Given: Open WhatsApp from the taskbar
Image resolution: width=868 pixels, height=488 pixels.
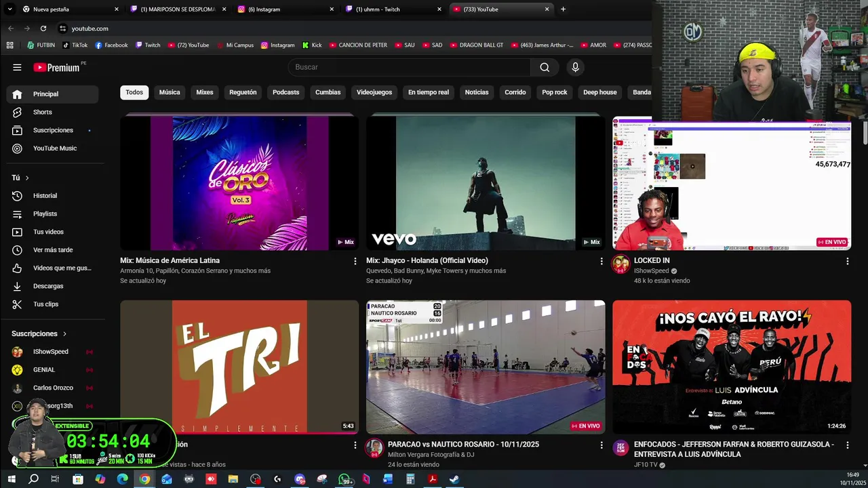Looking at the screenshot, I should [x=344, y=479].
